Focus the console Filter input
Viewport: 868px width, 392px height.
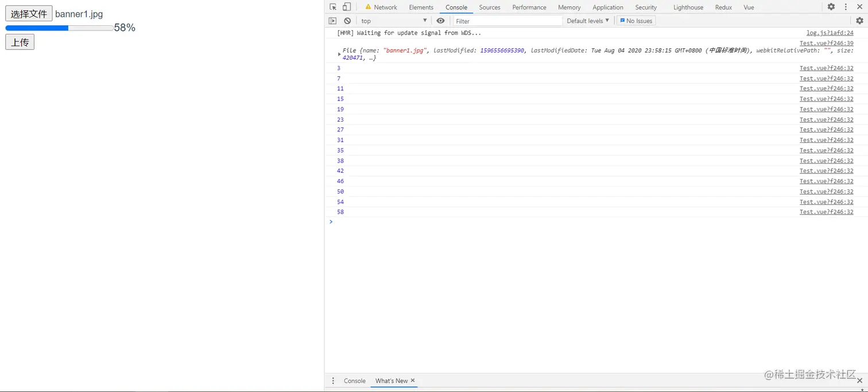tap(507, 21)
